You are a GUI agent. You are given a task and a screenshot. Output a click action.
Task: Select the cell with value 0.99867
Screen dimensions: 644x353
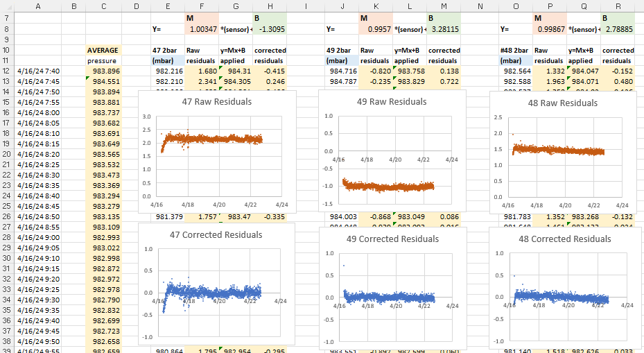coord(549,29)
